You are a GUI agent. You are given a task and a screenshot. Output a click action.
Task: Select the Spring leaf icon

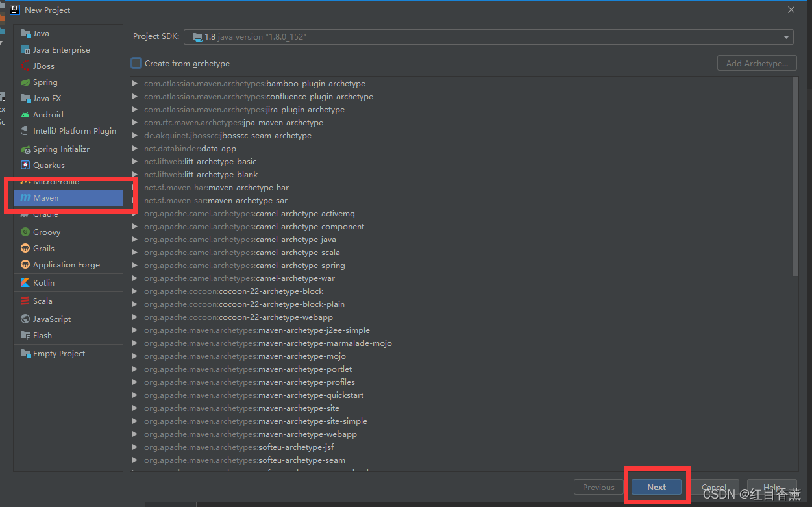pyautogui.click(x=25, y=82)
